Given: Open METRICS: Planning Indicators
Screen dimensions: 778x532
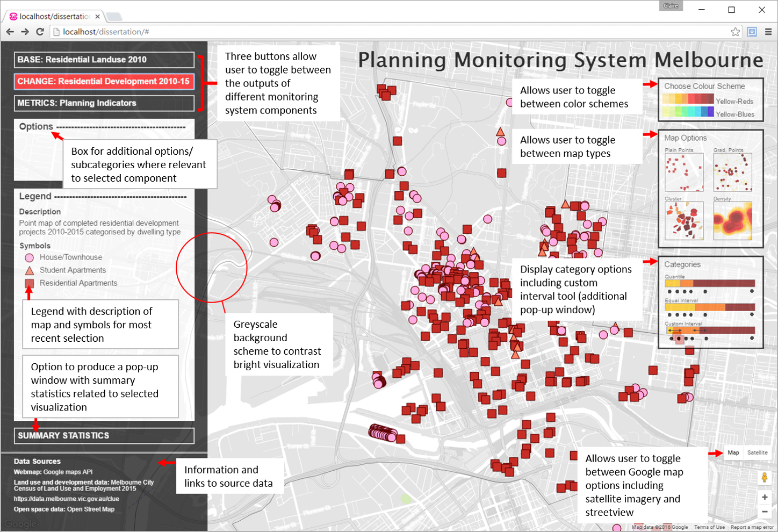Looking at the screenshot, I should coord(104,103).
